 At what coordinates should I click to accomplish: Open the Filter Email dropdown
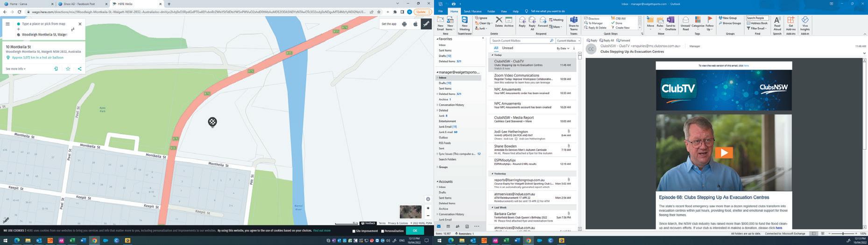pos(757,28)
